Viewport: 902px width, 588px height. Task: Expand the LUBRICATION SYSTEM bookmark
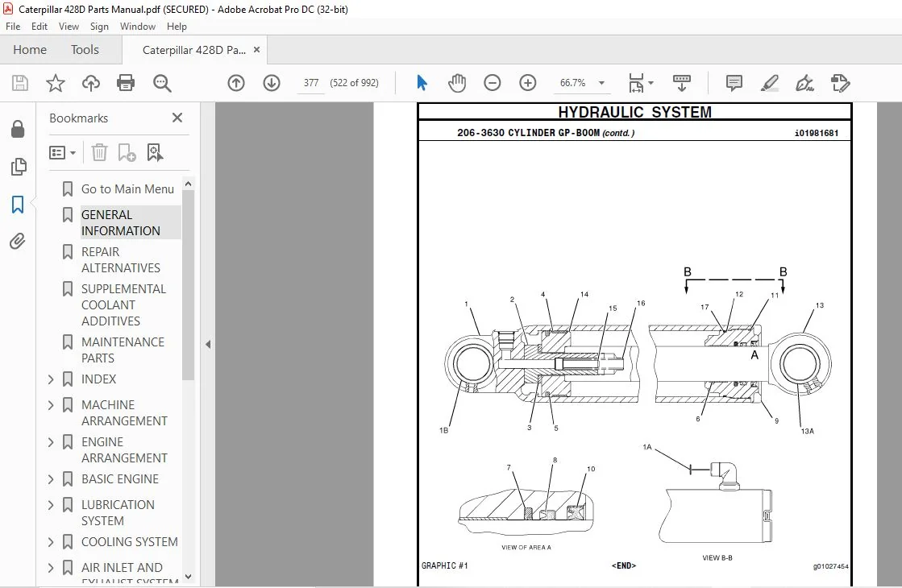[x=51, y=505]
